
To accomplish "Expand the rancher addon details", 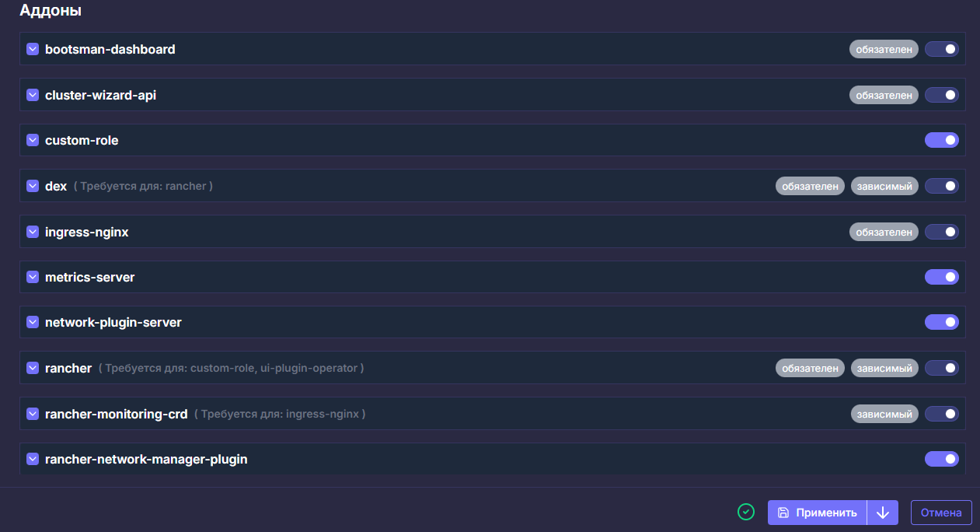I will click(33, 368).
